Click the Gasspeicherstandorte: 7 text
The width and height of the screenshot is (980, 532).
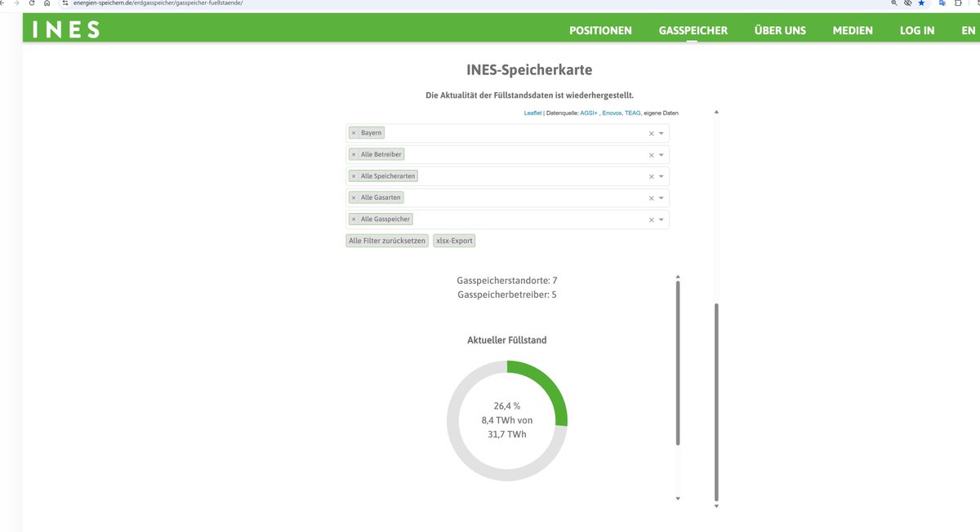point(507,281)
